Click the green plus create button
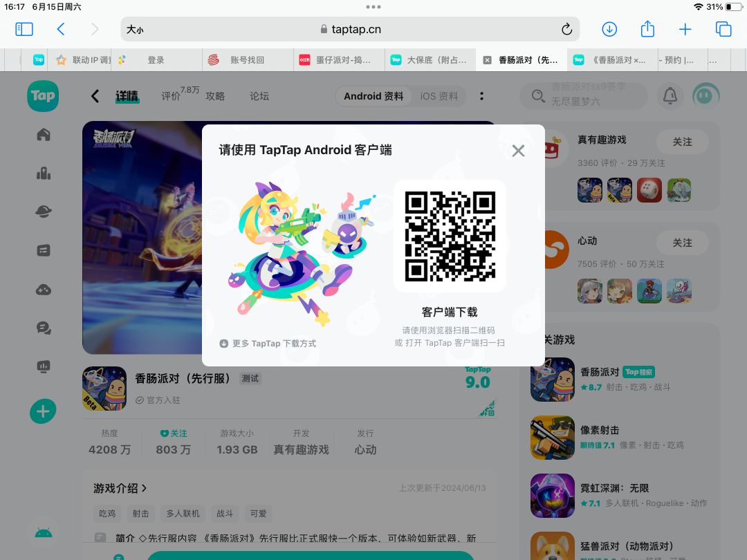 [x=43, y=411]
